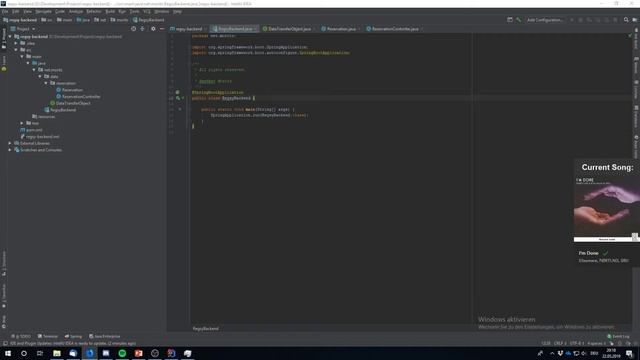
Task: Click the UTF-8 encoding in status bar
Action: point(576,343)
